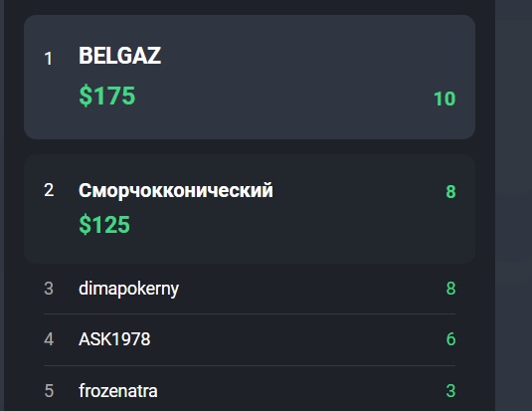Click rank number 2 in second card
The height and width of the screenshot is (411, 532).
coord(49,190)
